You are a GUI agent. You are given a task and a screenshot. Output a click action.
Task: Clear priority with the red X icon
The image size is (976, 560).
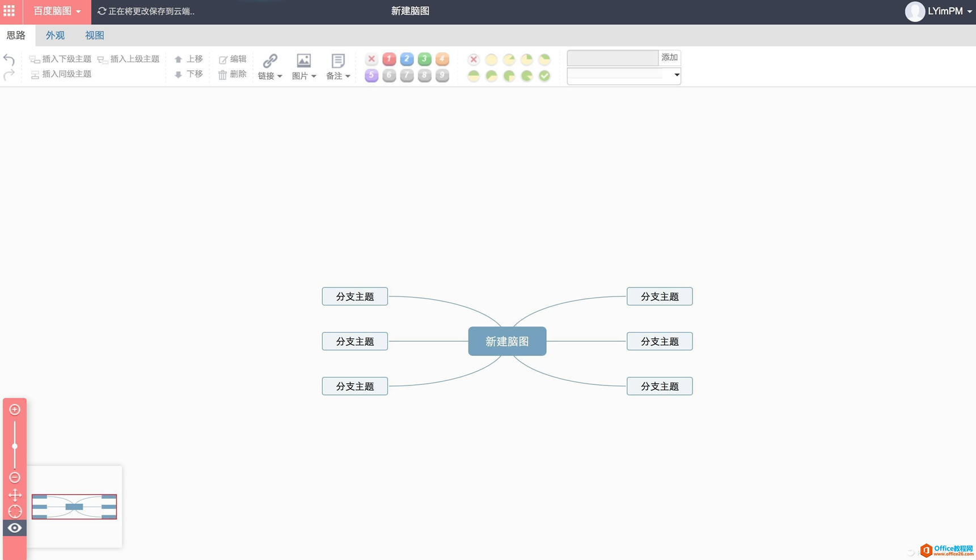(371, 59)
